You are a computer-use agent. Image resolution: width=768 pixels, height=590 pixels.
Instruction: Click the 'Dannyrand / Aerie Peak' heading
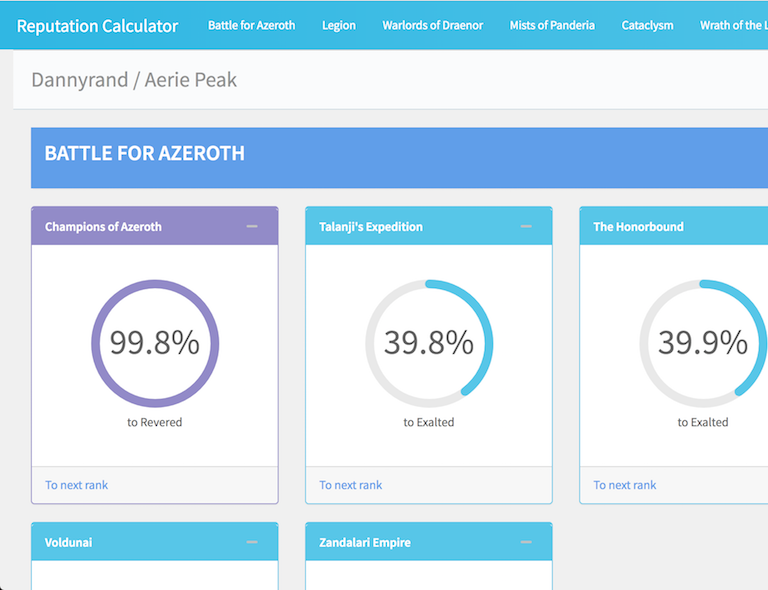(134, 80)
